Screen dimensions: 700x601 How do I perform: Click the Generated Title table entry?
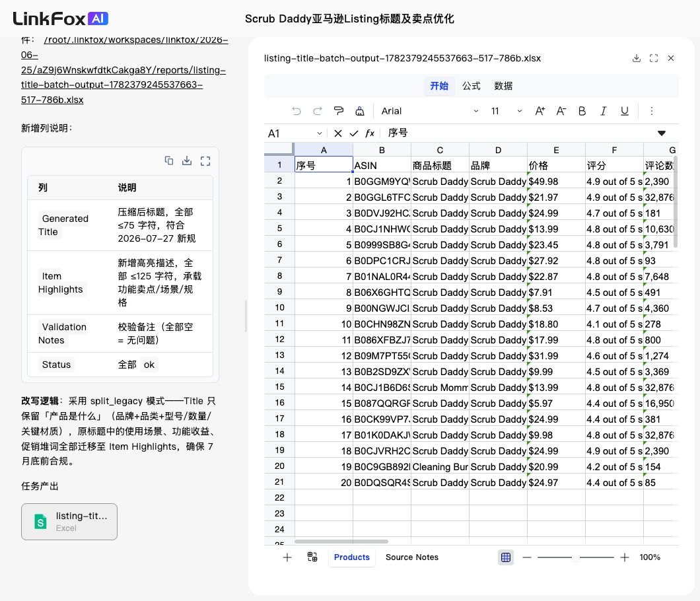coord(63,225)
